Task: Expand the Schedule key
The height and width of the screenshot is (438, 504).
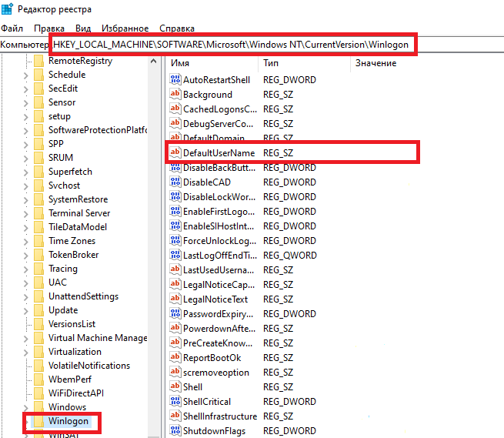Action: pos(26,75)
